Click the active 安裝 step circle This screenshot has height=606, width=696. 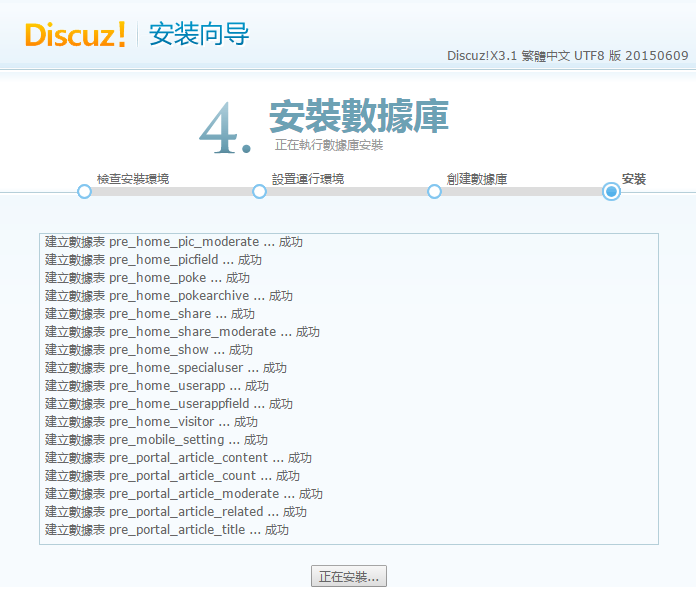tap(611, 192)
